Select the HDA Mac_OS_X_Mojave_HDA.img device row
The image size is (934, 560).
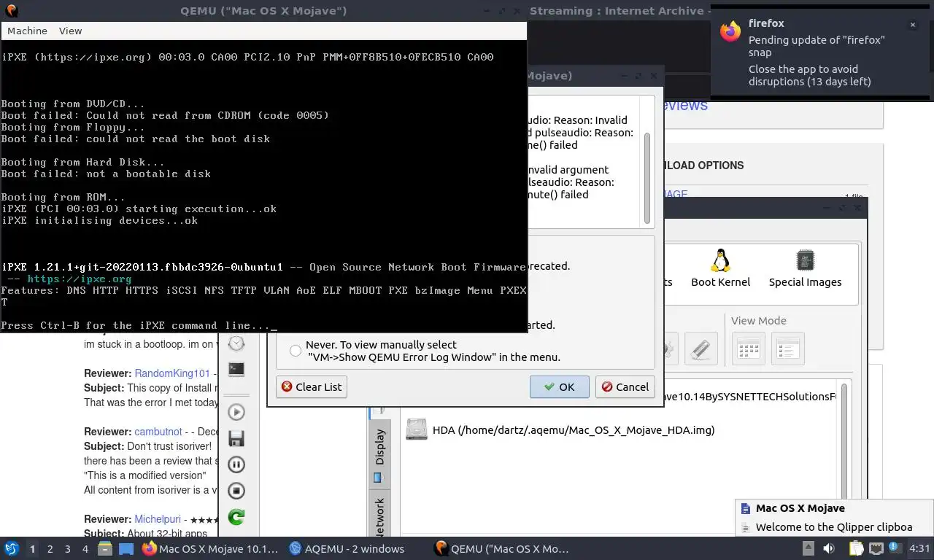click(620, 429)
